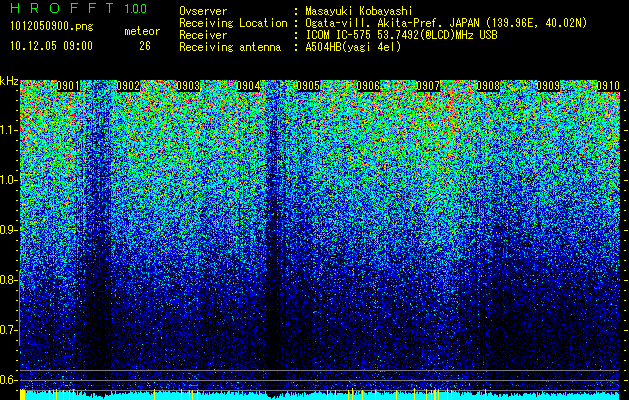629x400 pixels.
Task: Click the meteor count 26
Action: pyautogui.click(x=145, y=46)
